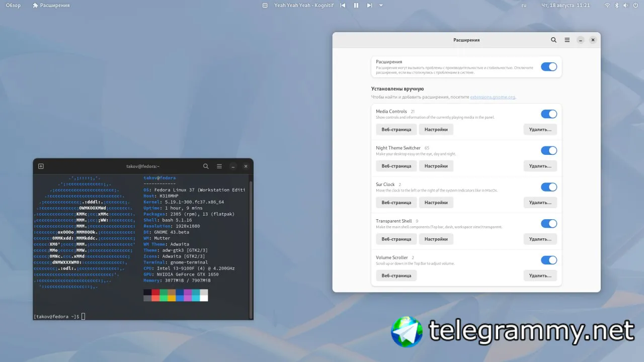Click the media player icon beside song title
The image size is (644, 362).
click(265, 5)
